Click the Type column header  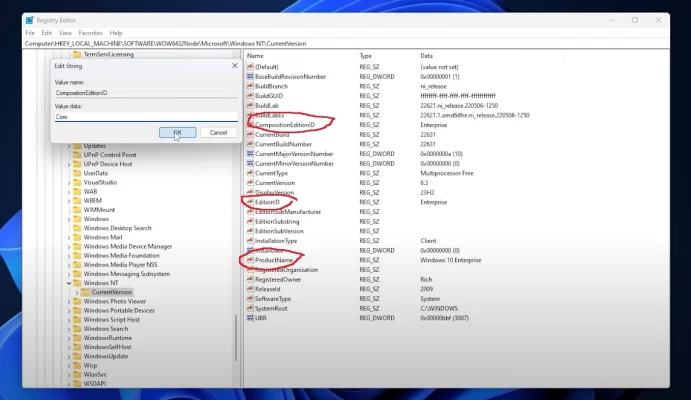[366, 56]
